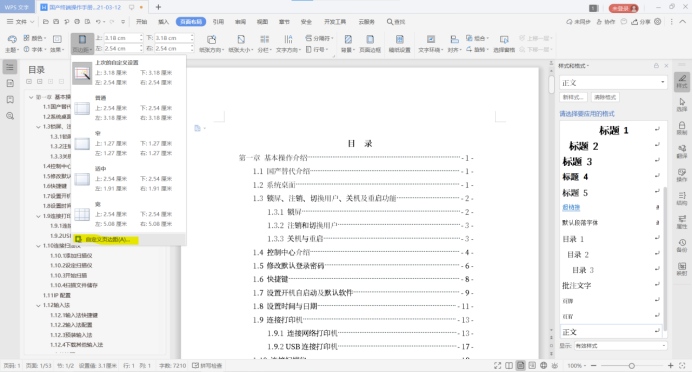Click the print icon in quick toolbar
The width and height of the screenshot is (693, 372).
(77, 21)
